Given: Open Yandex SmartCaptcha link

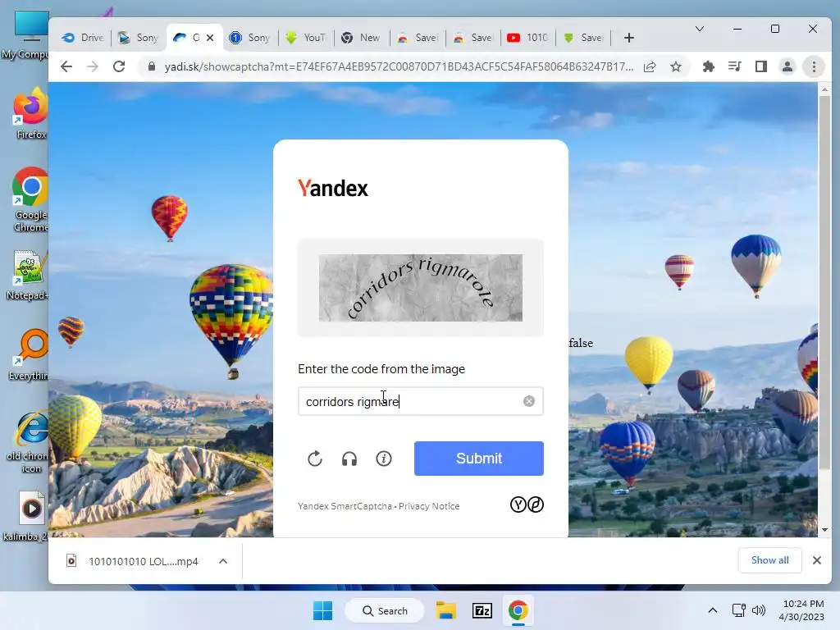Looking at the screenshot, I should coord(345,506).
